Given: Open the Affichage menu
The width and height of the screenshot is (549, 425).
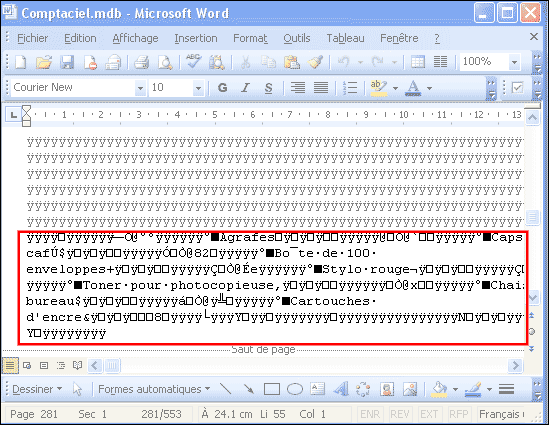Looking at the screenshot, I should tap(135, 38).
